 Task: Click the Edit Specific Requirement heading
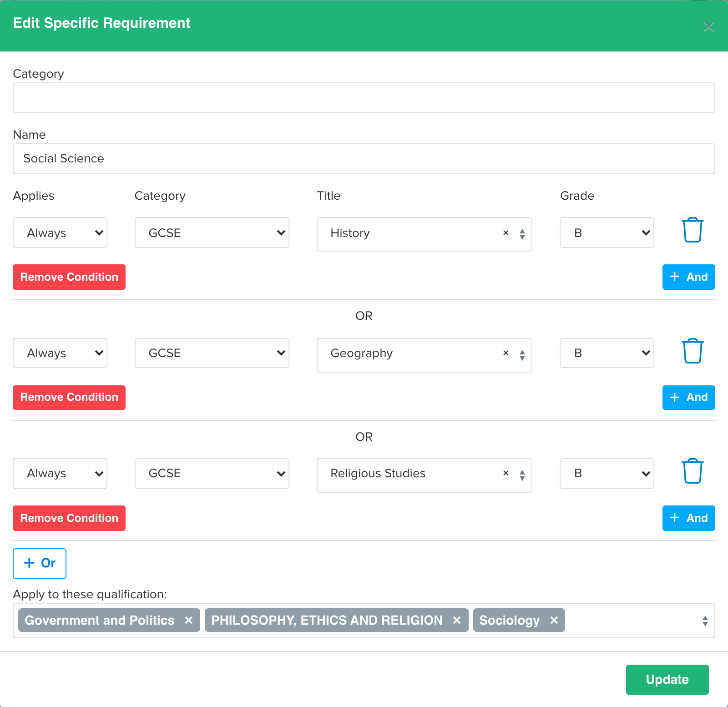click(x=101, y=23)
